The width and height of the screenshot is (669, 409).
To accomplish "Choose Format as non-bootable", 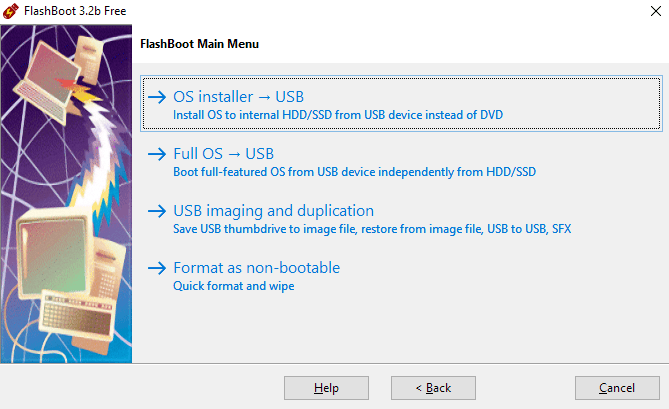I will coord(256,268).
